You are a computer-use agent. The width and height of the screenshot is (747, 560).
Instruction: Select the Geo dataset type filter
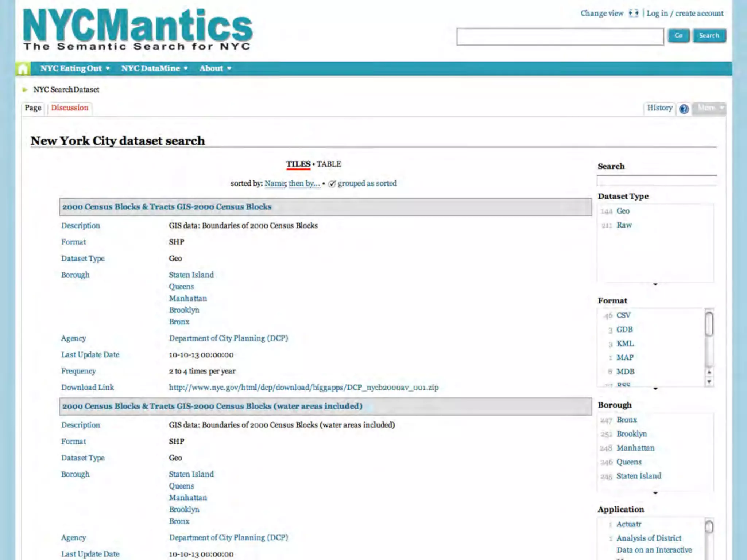(623, 211)
